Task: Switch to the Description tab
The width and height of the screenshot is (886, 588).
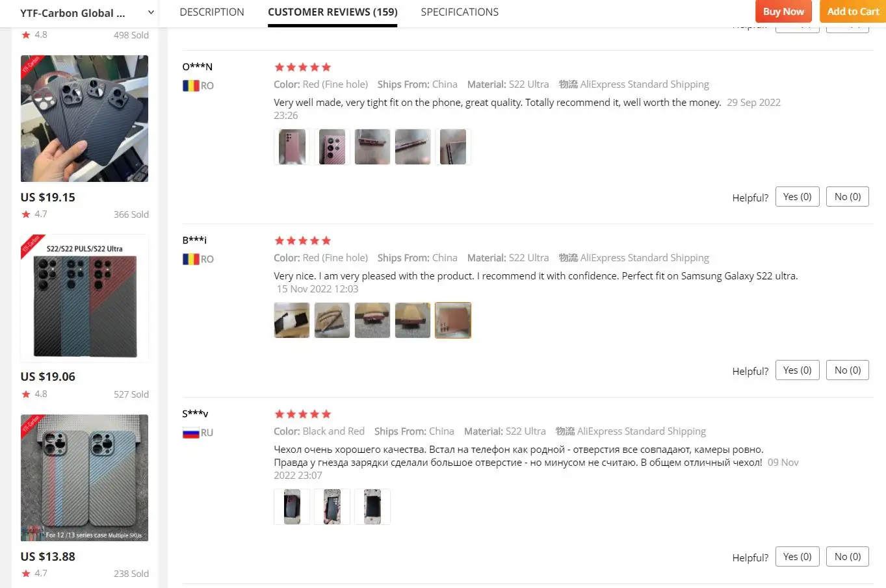Action: tap(212, 12)
